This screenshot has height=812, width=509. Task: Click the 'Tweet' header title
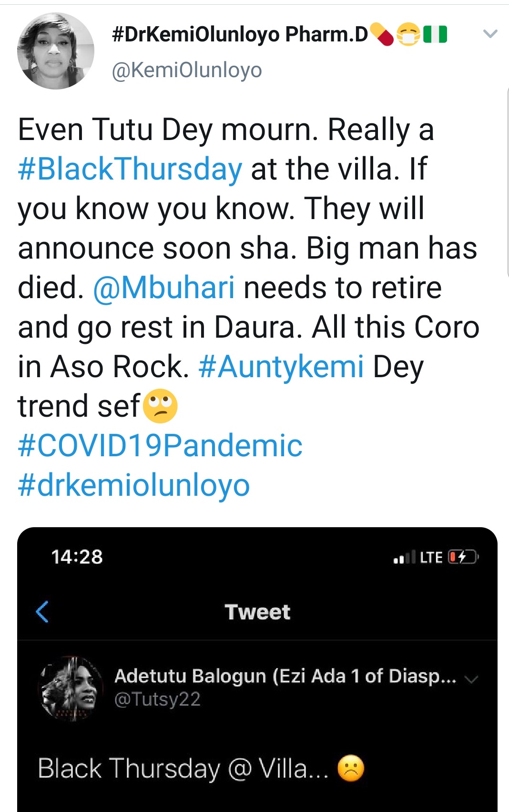pyautogui.click(x=257, y=612)
